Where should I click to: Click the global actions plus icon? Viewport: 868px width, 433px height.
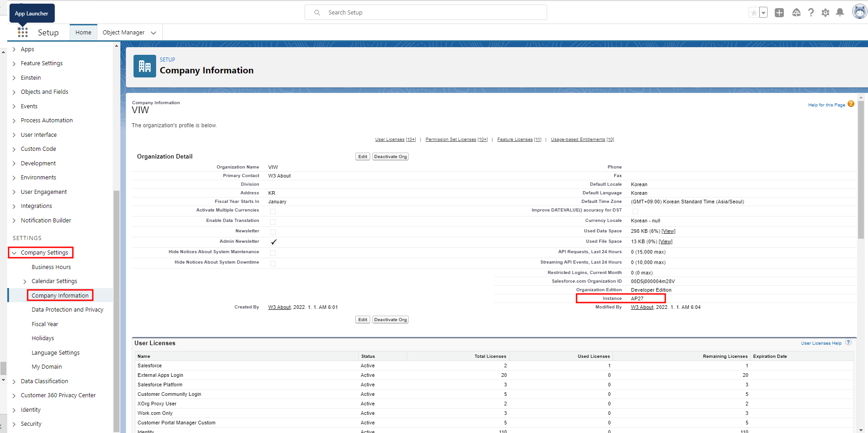click(779, 13)
